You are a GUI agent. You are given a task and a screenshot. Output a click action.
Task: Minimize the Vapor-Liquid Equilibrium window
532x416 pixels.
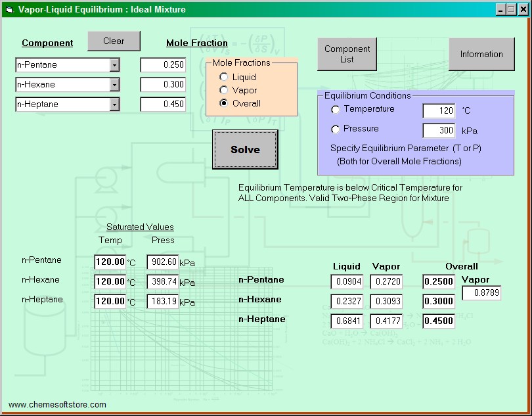(x=501, y=9)
